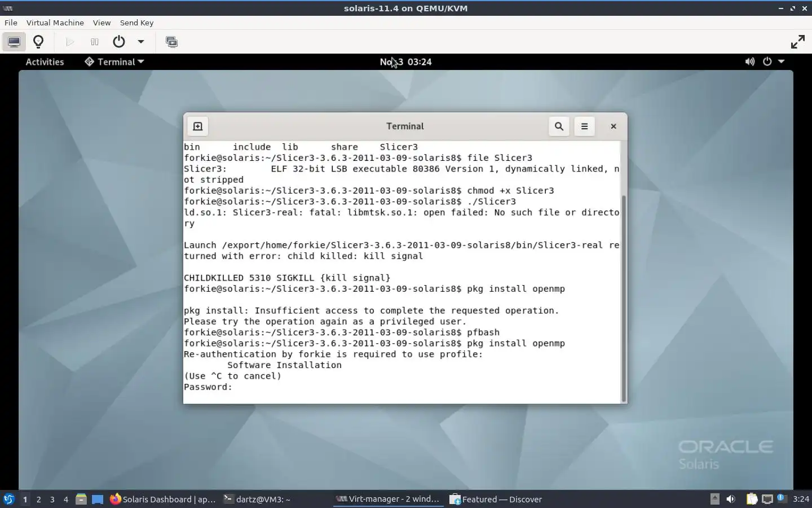Switch to Virt-manager taskbar entry
Screen dimensions: 812x508
pos(388,499)
